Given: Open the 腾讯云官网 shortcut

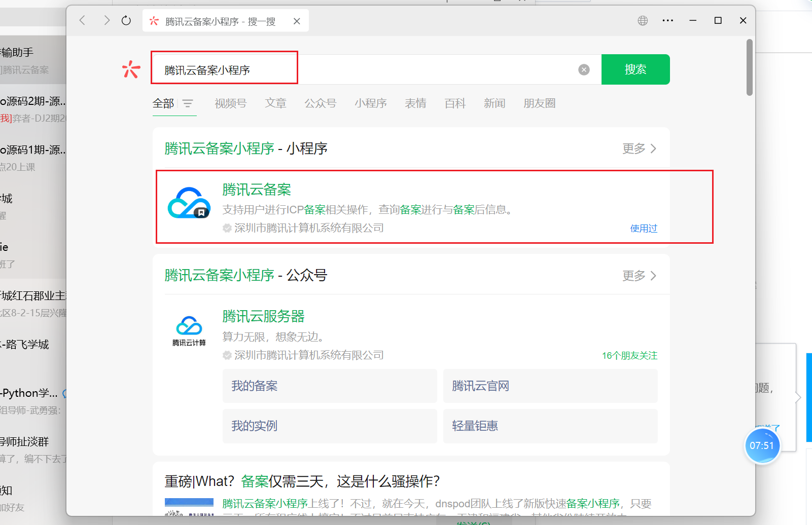Looking at the screenshot, I should (550, 386).
